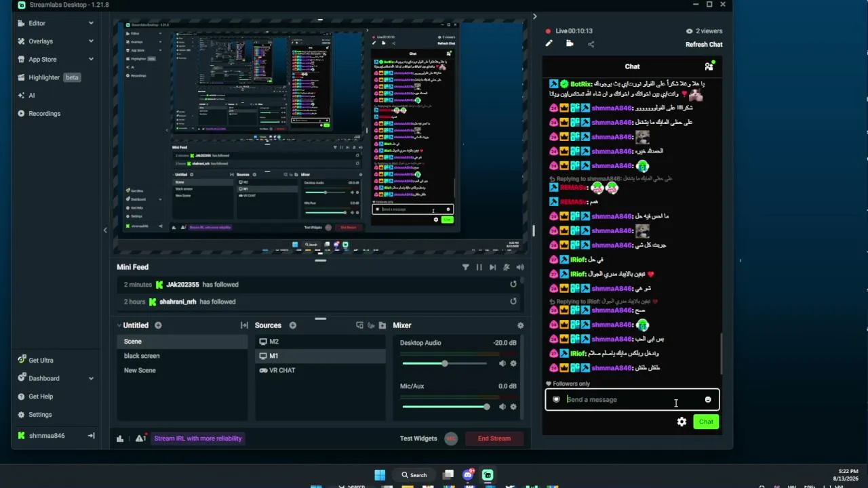Adjust the Mic/Aux volume slider
Viewport: 868px width, 488px height.
(x=445, y=407)
